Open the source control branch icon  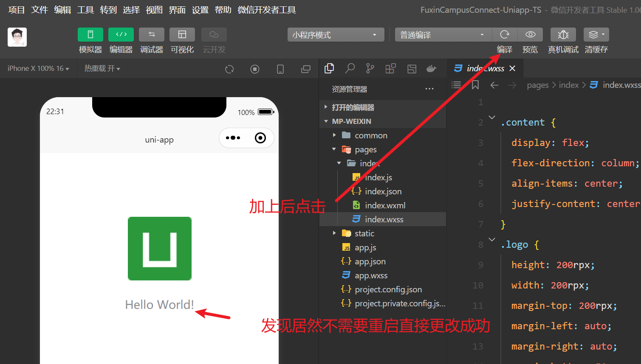(x=370, y=68)
